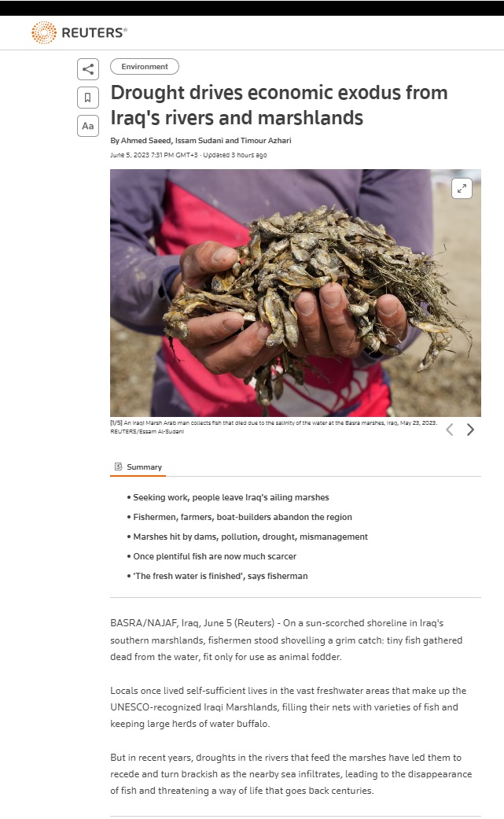Viewport: 504px width, 819px height.
Task: Click the Summary tab icon
Action: click(x=119, y=467)
